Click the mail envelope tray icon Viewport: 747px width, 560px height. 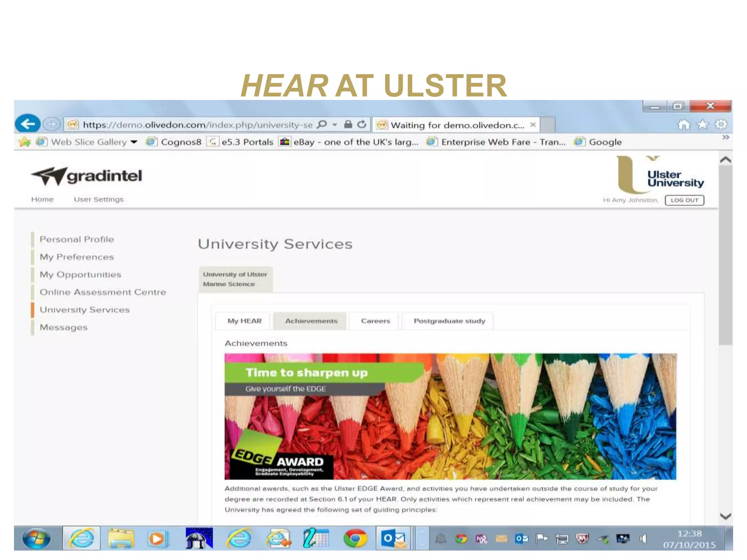[501, 538]
